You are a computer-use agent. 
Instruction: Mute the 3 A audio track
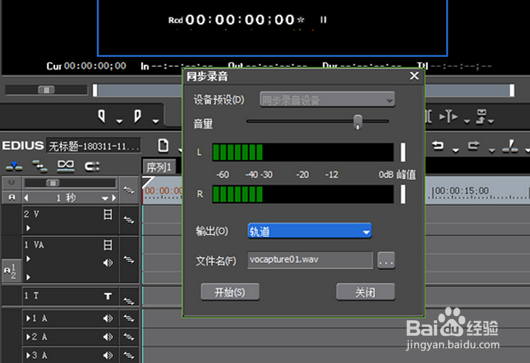(108, 356)
